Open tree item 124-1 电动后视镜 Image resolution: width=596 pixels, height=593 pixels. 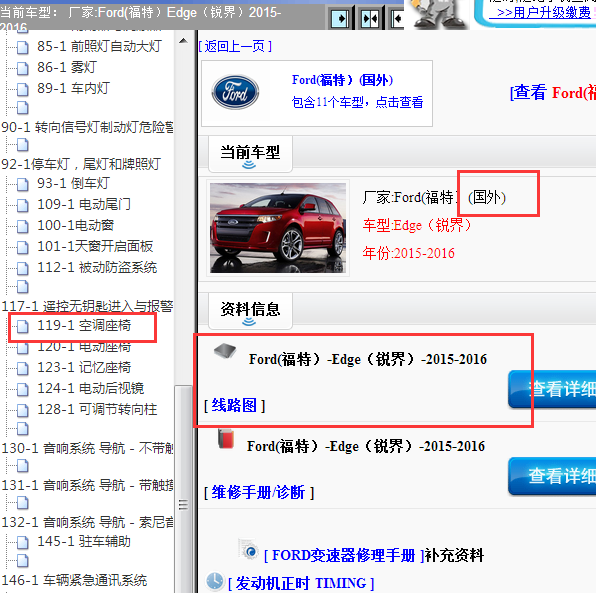pos(90,388)
